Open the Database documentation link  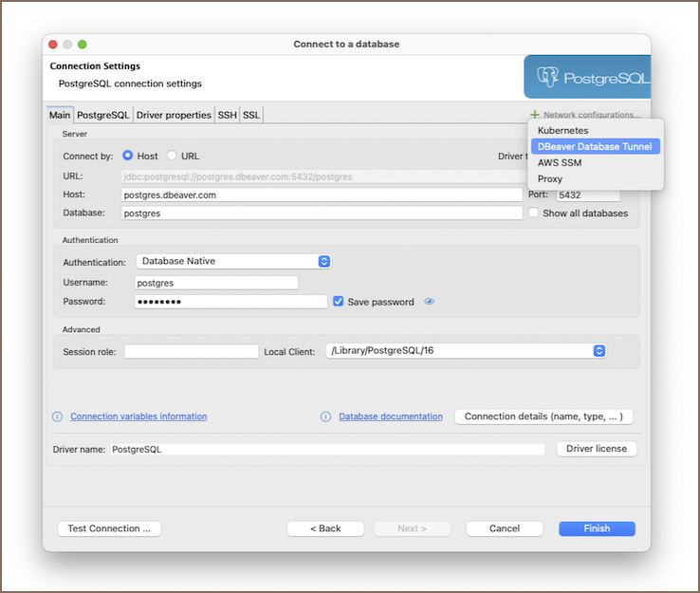pyautogui.click(x=391, y=417)
